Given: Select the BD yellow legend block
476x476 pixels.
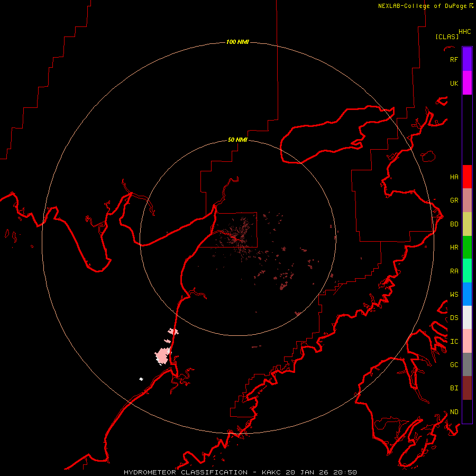Looking at the screenshot, I should point(467,224).
